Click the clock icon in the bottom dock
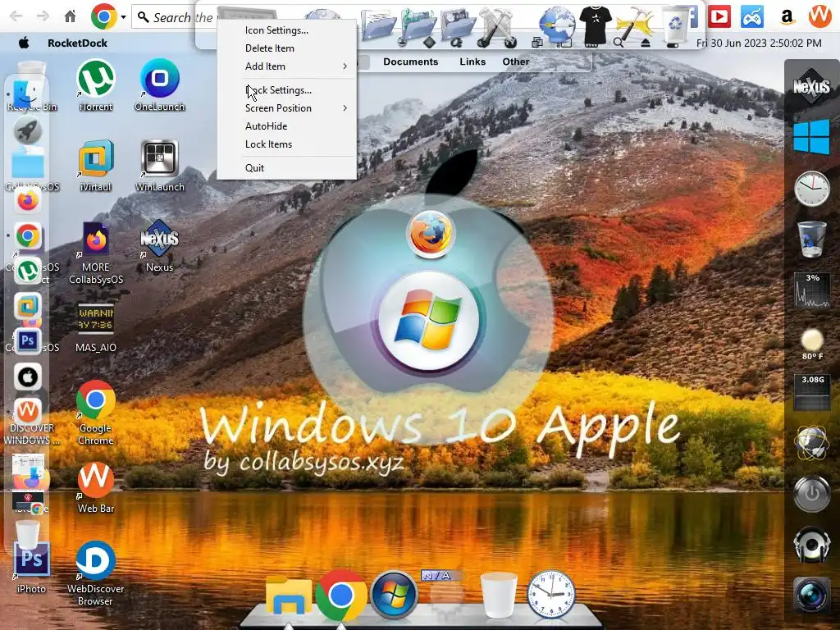 pyautogui.click(x=551, y=595)
